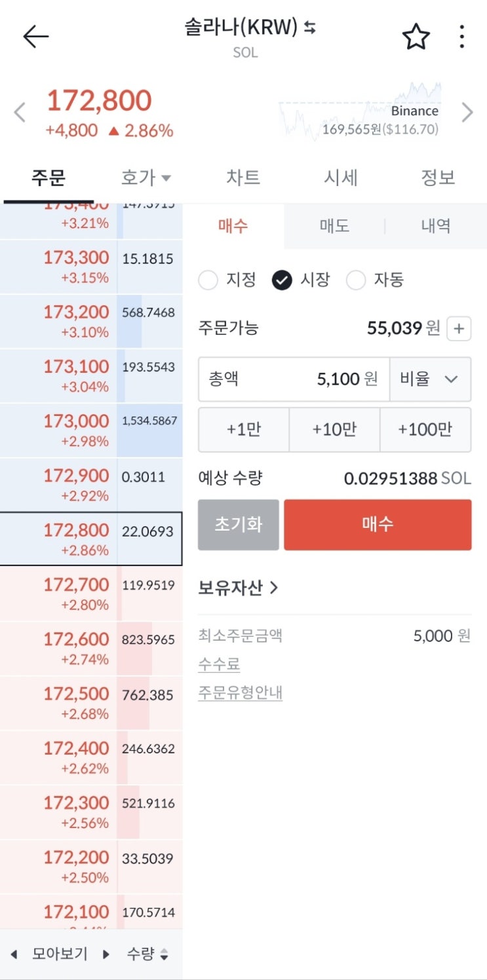Image resolution: width=487 pixels, height=980 pixels.
Task: Select the 시장 market order radio button
Action: [x=282, y=280]
